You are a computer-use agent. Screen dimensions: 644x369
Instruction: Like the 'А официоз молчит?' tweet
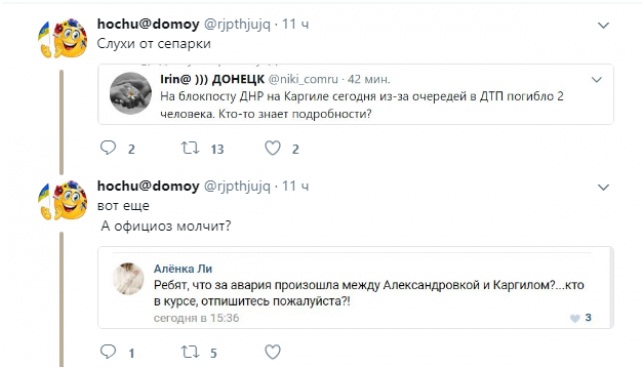(x=273, y=351)
